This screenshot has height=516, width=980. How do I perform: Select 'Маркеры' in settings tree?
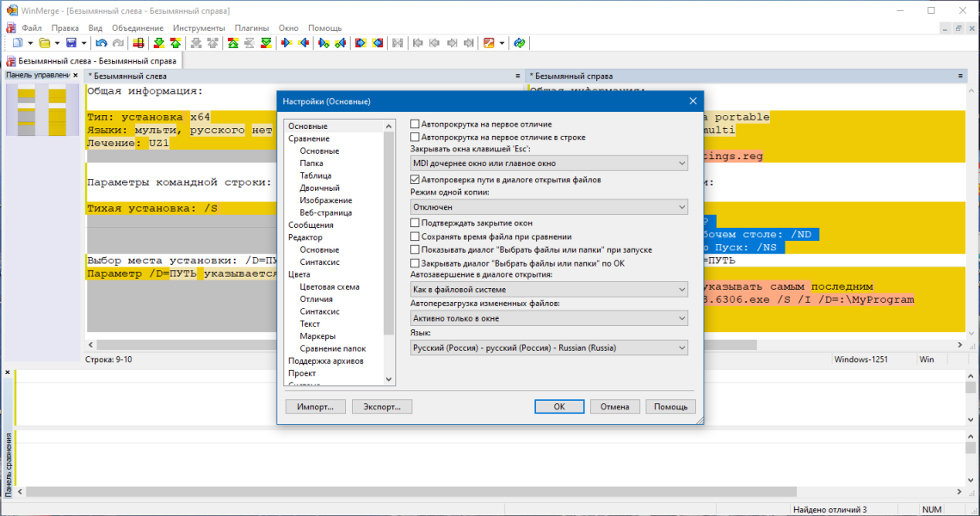point(317,336)
